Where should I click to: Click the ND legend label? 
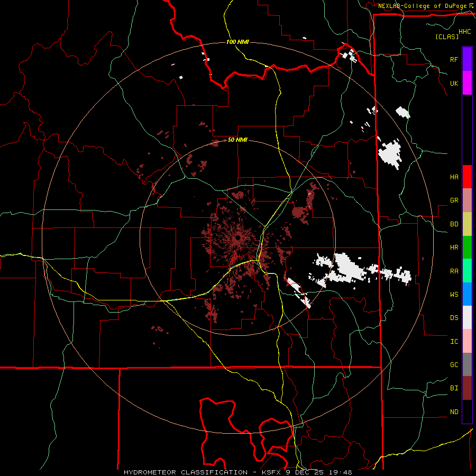[x=454, y=412]
